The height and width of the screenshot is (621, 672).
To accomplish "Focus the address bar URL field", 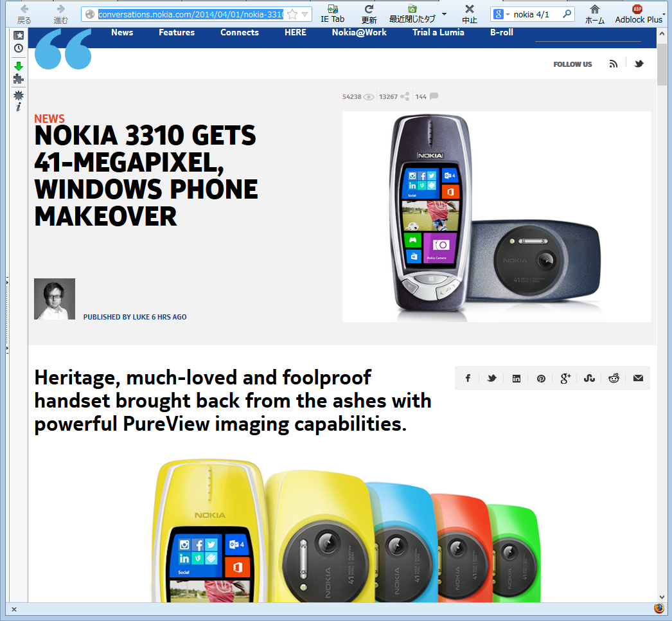I will pos(190,15).
